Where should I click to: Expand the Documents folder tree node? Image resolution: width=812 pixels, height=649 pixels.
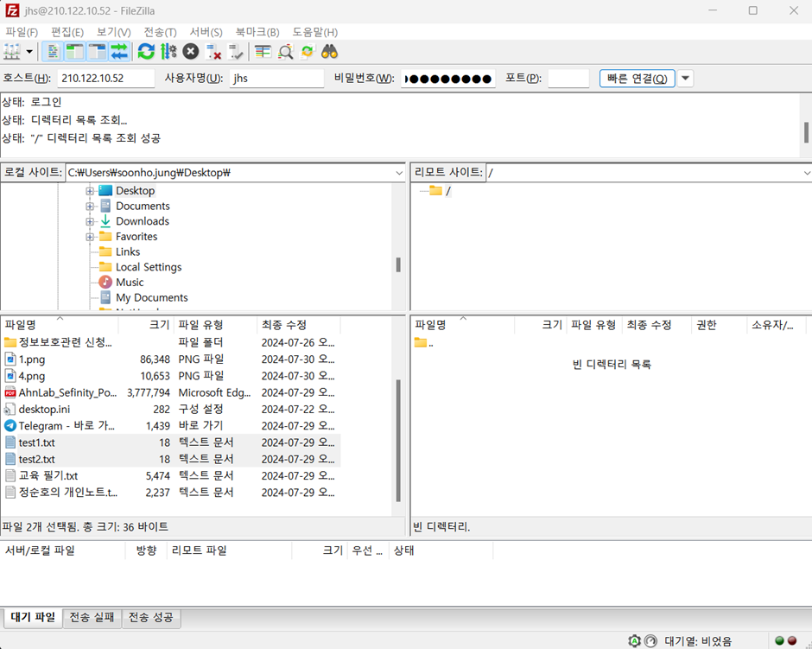(90, 207)
